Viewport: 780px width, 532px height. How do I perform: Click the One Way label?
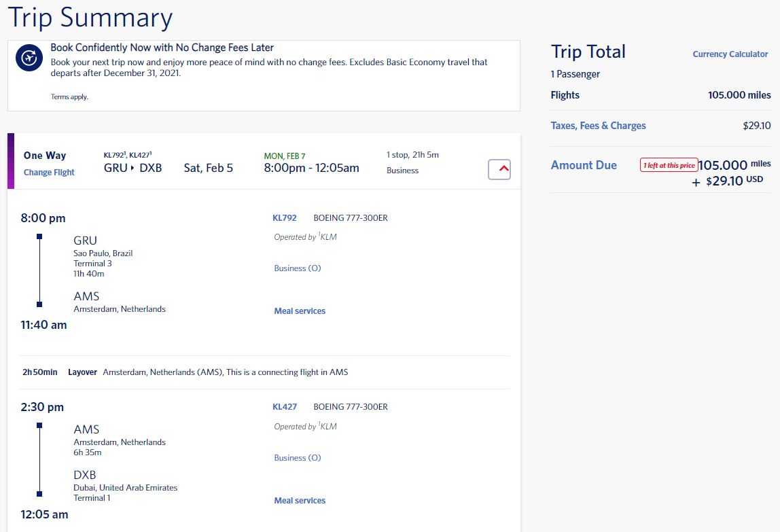coord(45,156)
